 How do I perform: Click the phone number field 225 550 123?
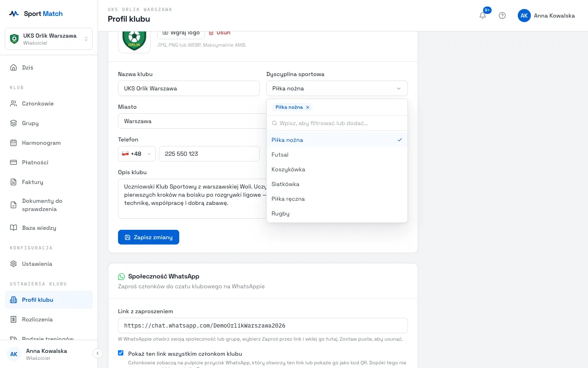pyautogui.click(x=209, y=154)
